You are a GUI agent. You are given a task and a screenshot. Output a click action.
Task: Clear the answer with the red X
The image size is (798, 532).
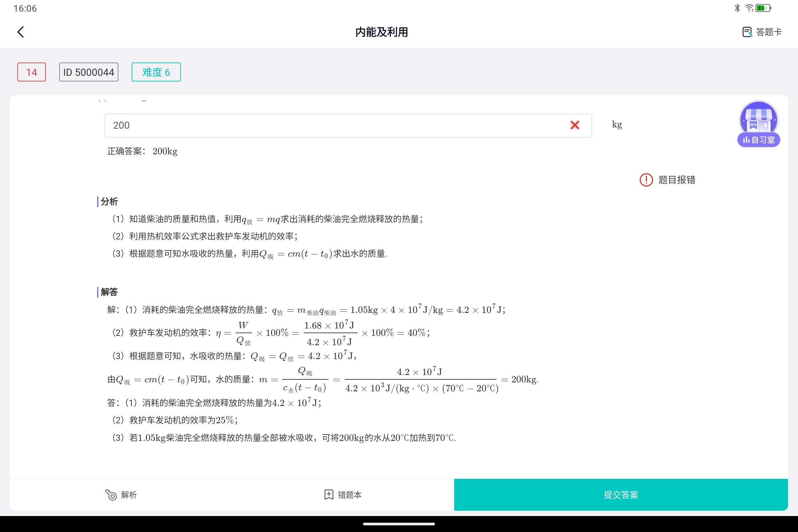click(x=575, y=125)
